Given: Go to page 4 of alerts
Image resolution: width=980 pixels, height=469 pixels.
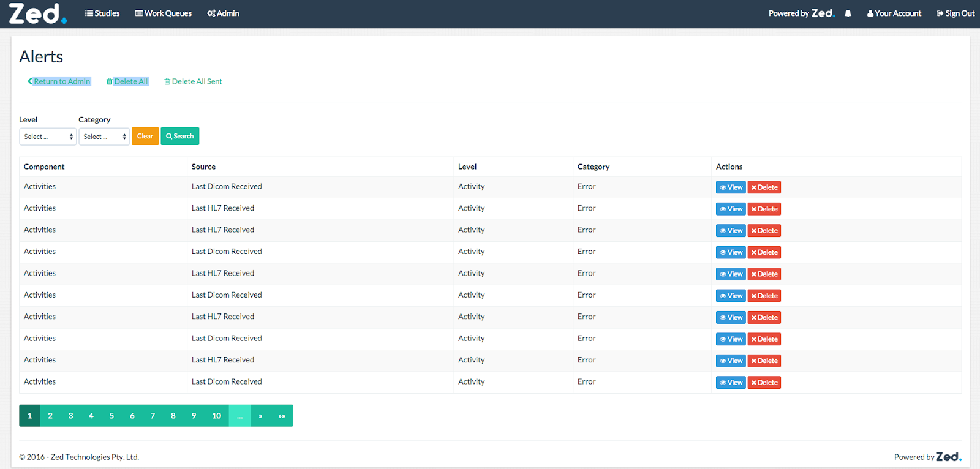Looking at the screenshot, I should pyautogui.click(x=91, y=416).
